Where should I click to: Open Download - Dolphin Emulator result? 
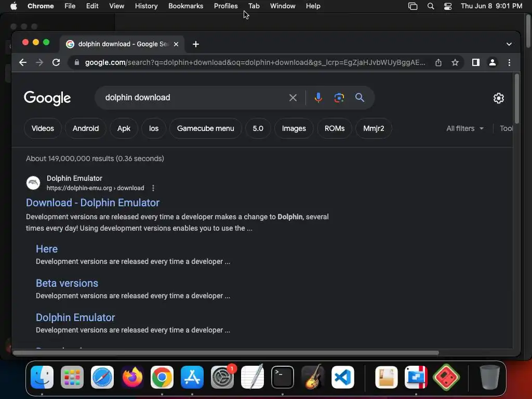click(x=92, y=203)
